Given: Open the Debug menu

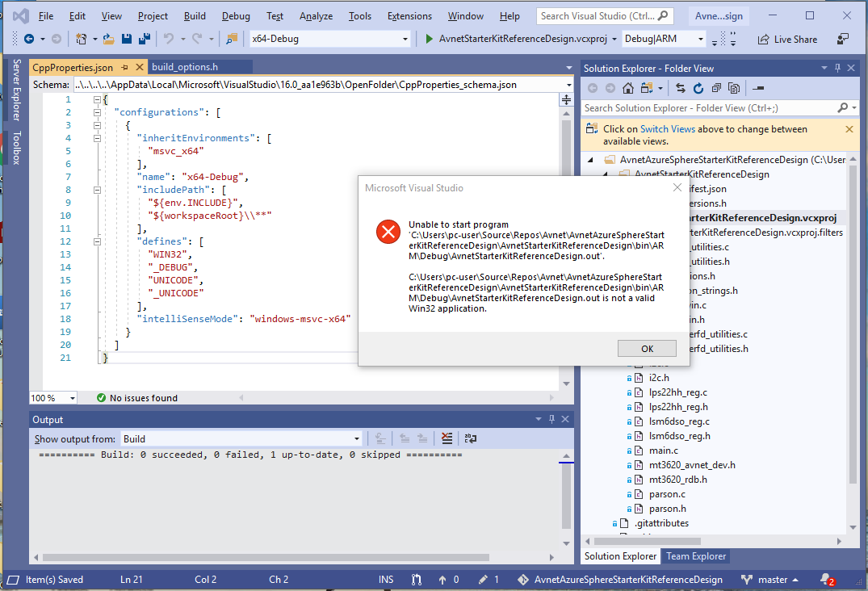Looking at the screenshot, I should pyautogui.click(x=236, y=16).
